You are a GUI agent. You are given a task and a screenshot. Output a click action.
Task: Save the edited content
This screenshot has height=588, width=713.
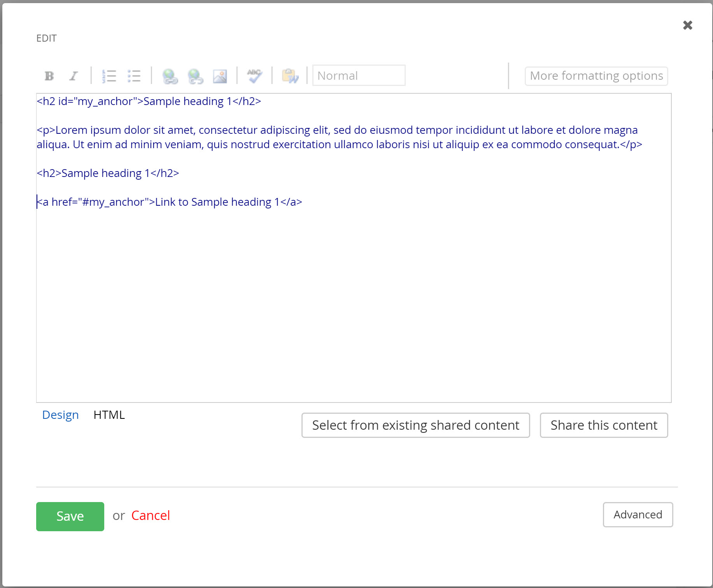70,516
